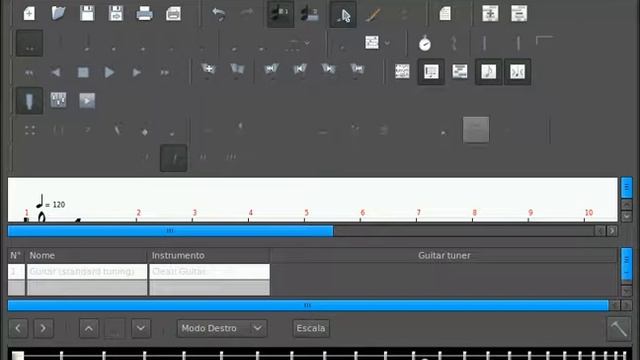Stop playback
640x360 pixels.
click(x=83, y=73)
